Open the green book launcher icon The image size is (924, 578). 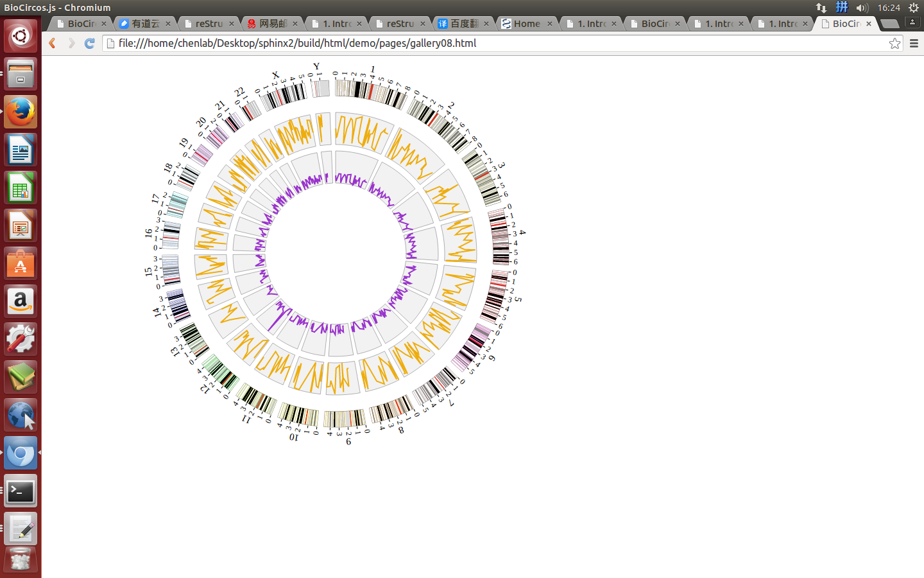click(x=21, y=377)
